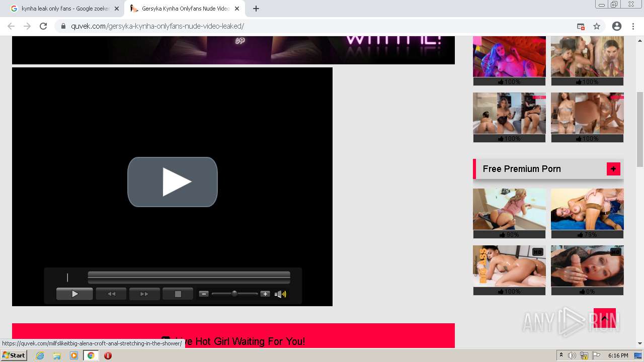Click the page scrollbar down arrow

pyautogui.click(x=640, y=344)
